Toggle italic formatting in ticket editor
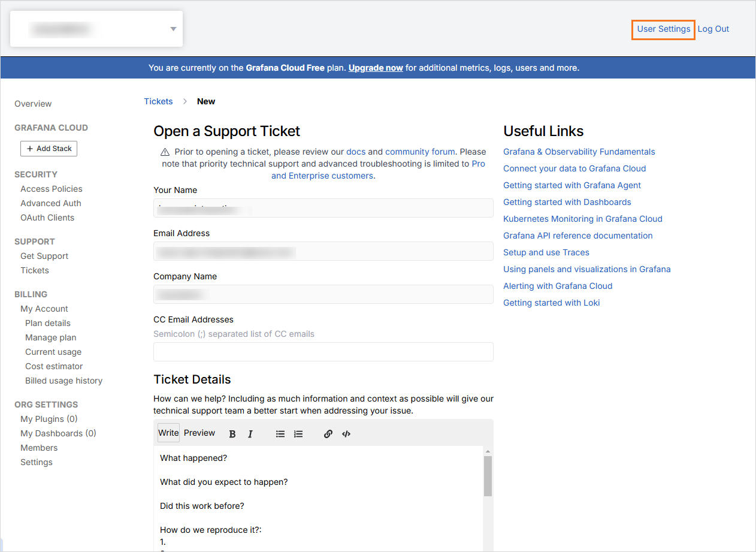 point(250,434)
